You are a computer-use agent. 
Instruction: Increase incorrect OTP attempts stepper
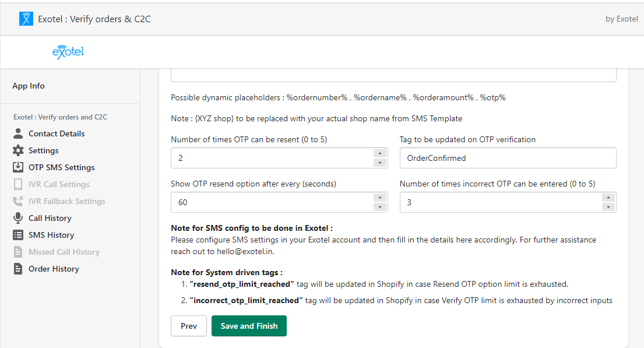(608, 198)
